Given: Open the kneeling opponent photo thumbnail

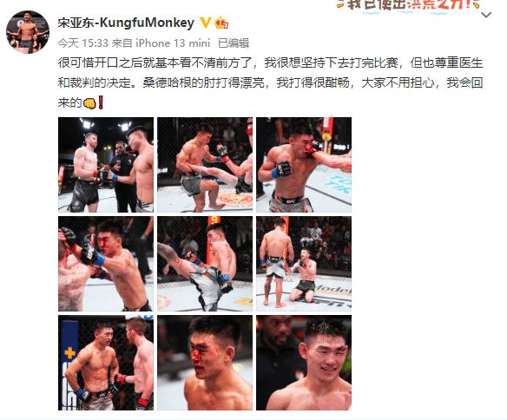Looking at the screenshot, I should tap(304, 264).
